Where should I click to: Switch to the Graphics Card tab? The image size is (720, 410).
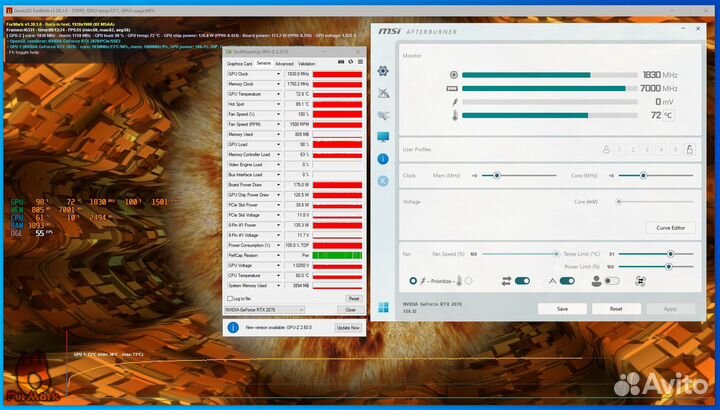[x=239, y=64]
